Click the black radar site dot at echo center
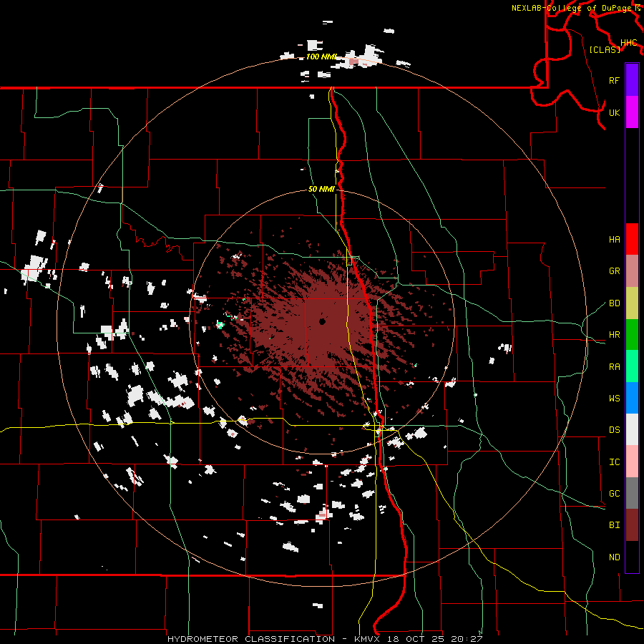The width and height of the screenshot is (644, 644). tap(323, 321)
